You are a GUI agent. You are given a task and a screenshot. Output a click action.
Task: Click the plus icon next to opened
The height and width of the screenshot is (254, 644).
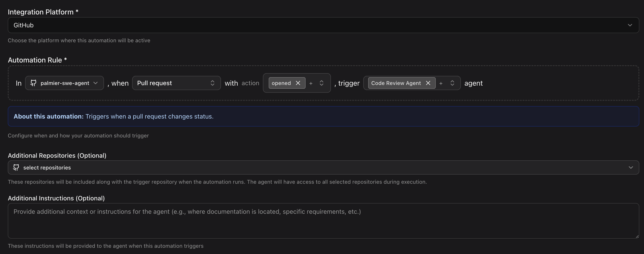[x=311, y=83]
